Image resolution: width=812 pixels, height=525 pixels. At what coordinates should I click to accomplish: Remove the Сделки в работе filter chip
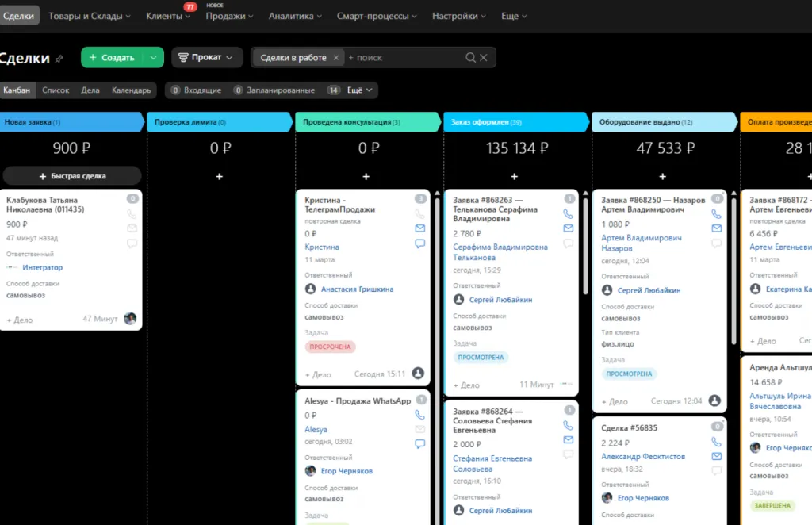pyautogui.click(x=335, y=57)
